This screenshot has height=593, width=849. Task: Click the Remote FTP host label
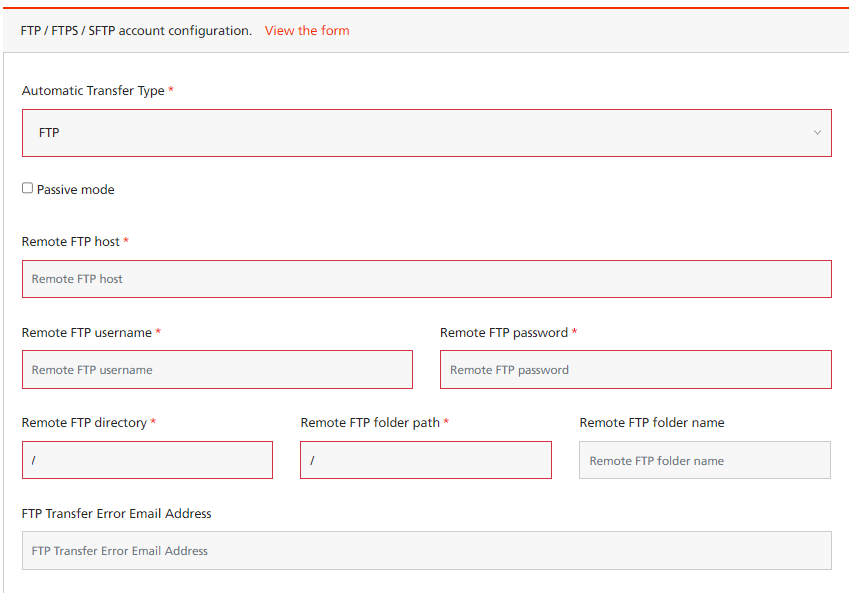point(70,242)
